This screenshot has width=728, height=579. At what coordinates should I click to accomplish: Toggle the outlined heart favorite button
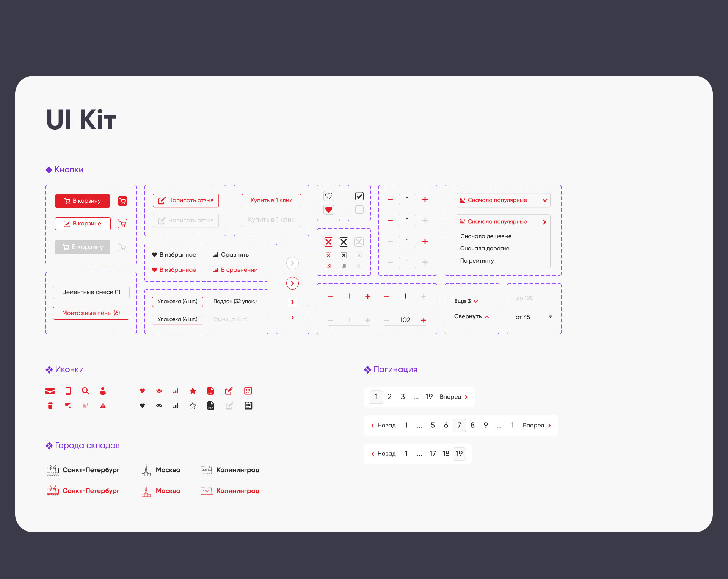[x=329, y=196]
